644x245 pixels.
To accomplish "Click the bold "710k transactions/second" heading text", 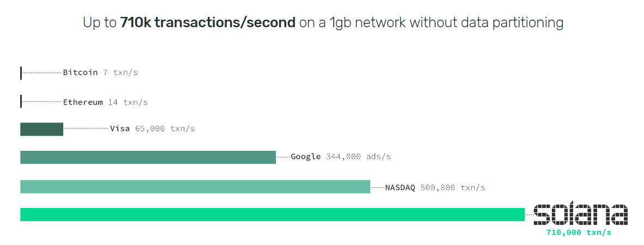I will pos(208,23).
